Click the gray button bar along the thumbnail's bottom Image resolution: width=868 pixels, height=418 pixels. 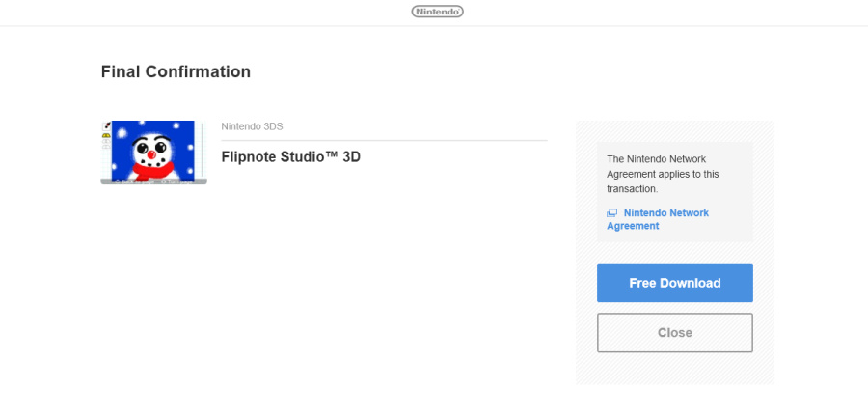(x=154, y=181)
